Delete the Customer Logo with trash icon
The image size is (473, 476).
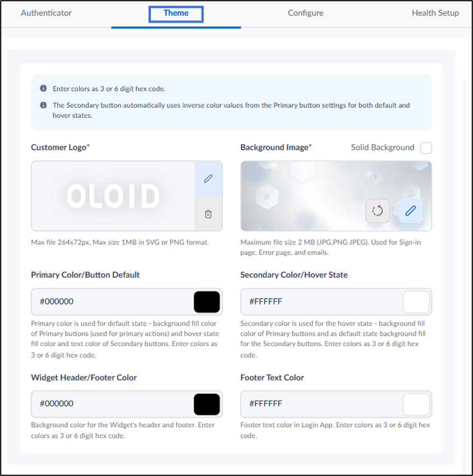coord(208,214)
